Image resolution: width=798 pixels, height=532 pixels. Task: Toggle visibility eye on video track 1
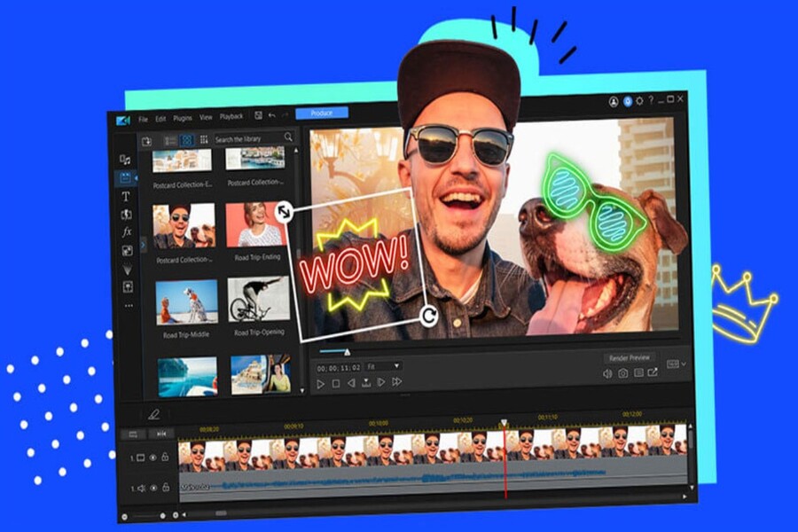point(153,458)
